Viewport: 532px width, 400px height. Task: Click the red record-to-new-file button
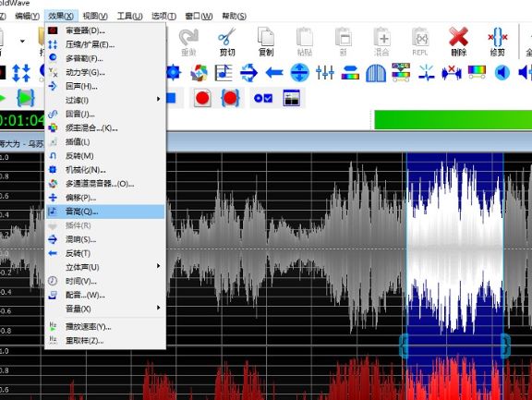click(202, 98)
